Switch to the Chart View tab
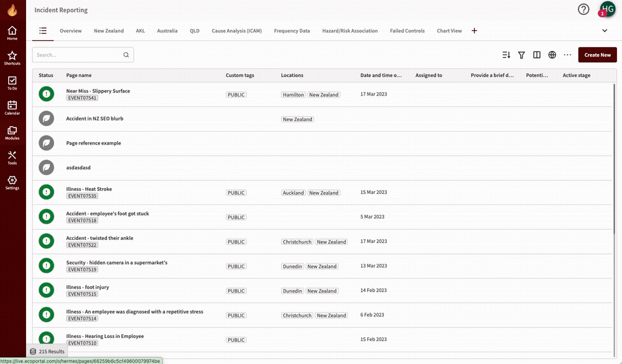Image resolution: width=622 pixels, height=364 pixels. 449,30
